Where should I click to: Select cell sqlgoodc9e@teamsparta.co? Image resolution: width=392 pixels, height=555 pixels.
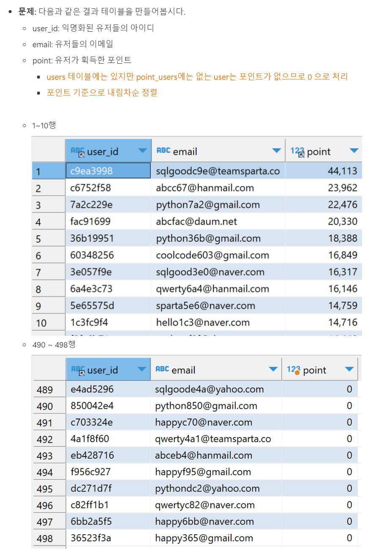218,171
